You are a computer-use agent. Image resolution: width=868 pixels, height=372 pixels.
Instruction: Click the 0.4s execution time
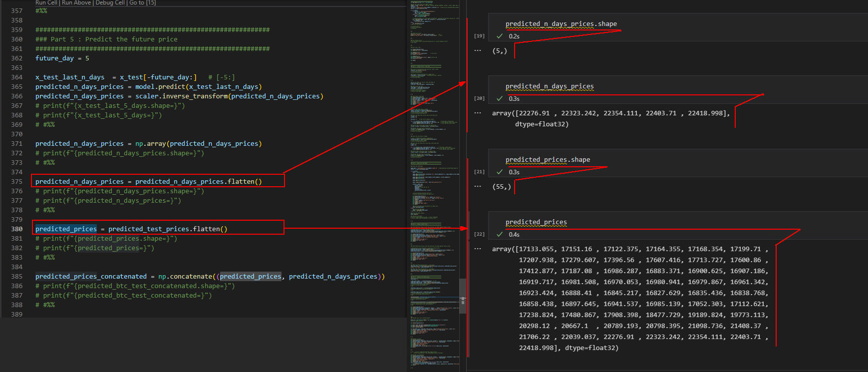[x=514, y=235]
